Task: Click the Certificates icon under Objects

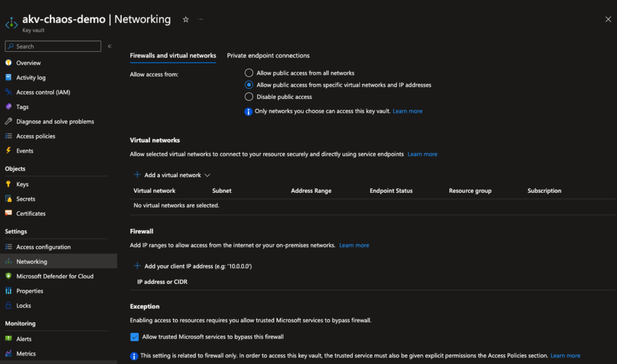Action: click(8, 213)
